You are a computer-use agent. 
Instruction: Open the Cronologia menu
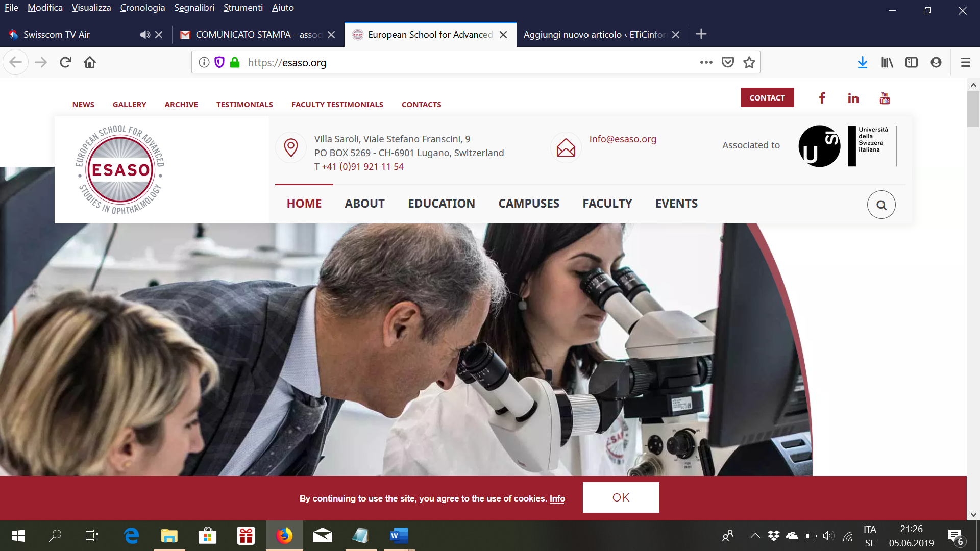(x=142, y=8)
